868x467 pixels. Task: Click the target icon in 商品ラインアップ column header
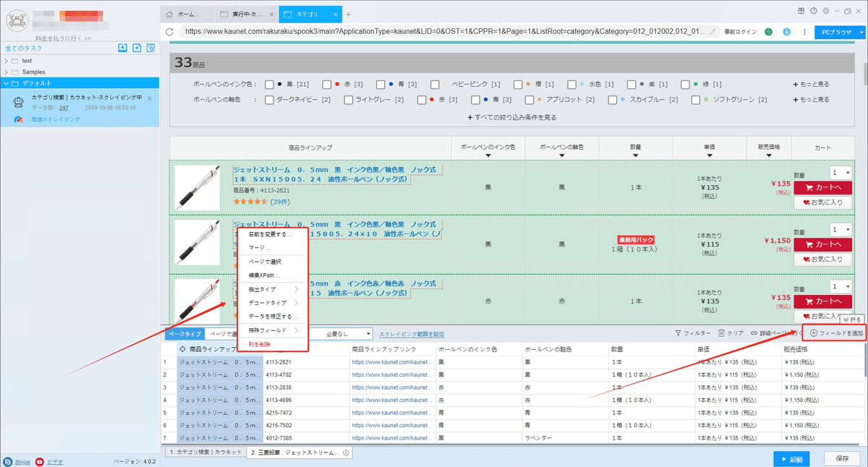click(x=183, y=348)
